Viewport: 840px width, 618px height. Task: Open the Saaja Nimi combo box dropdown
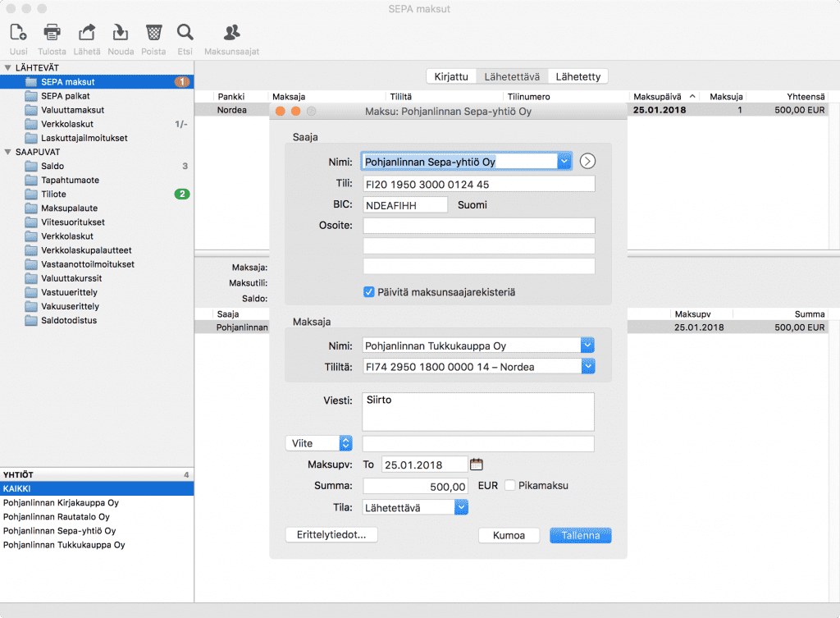(564, 162)
